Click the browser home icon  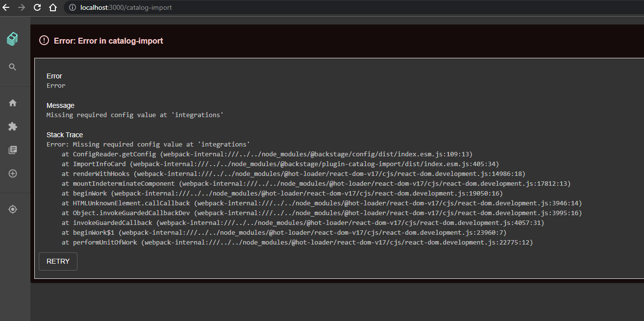(53, 7)
